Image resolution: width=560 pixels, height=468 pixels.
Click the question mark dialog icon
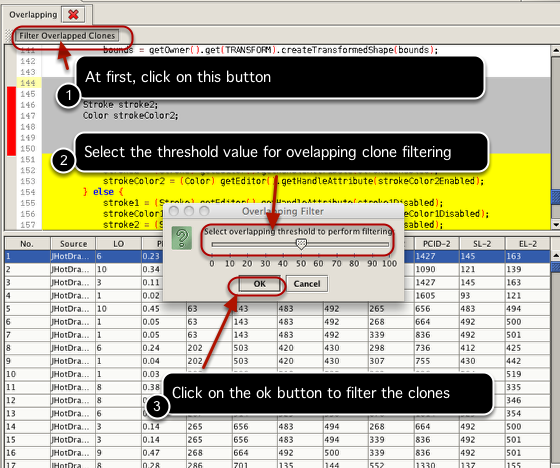[x=182, y=238]
